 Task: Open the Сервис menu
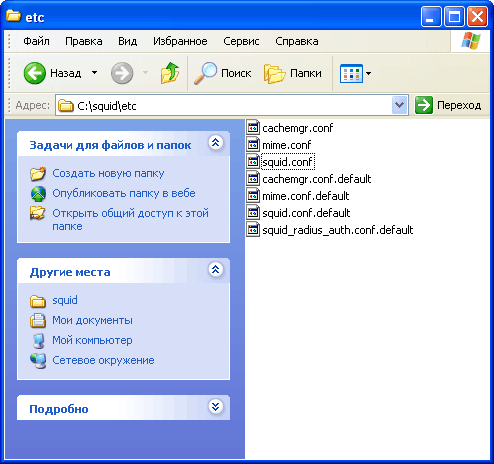tap(241, 41)
